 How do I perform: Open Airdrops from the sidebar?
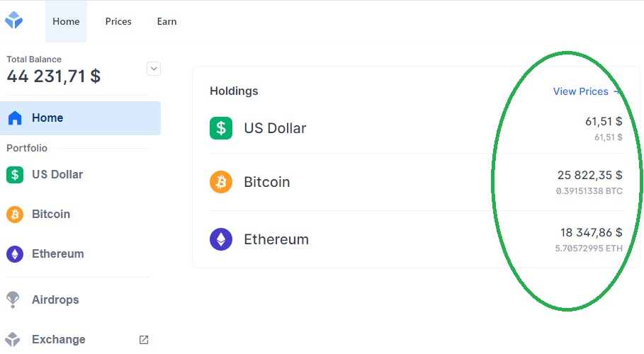(55, 299)
